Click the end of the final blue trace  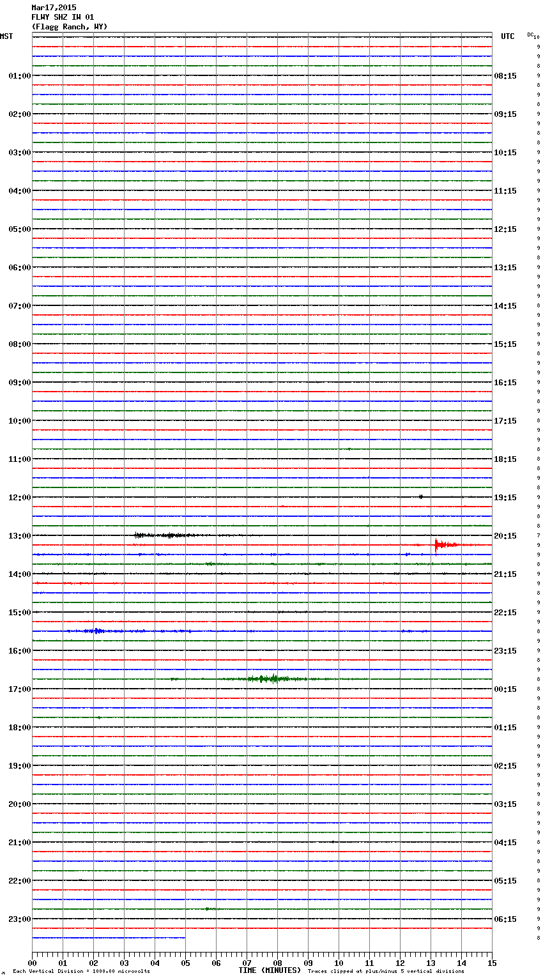pos(185,938)
